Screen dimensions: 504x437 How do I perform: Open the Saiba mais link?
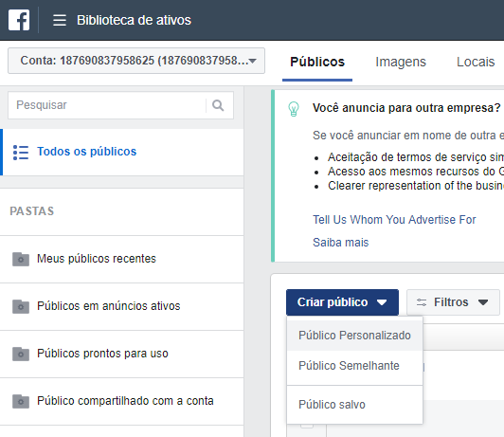(x=341, y=243)
